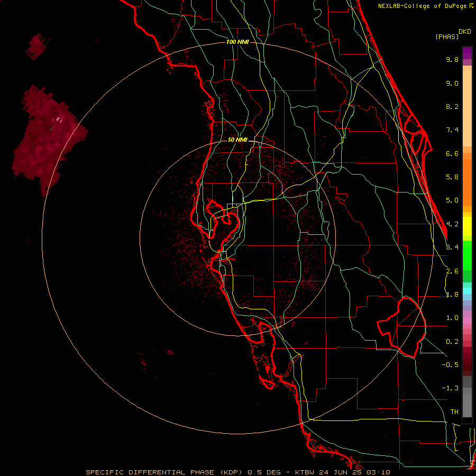Click the 2.6 legend value

coord(452,271)
